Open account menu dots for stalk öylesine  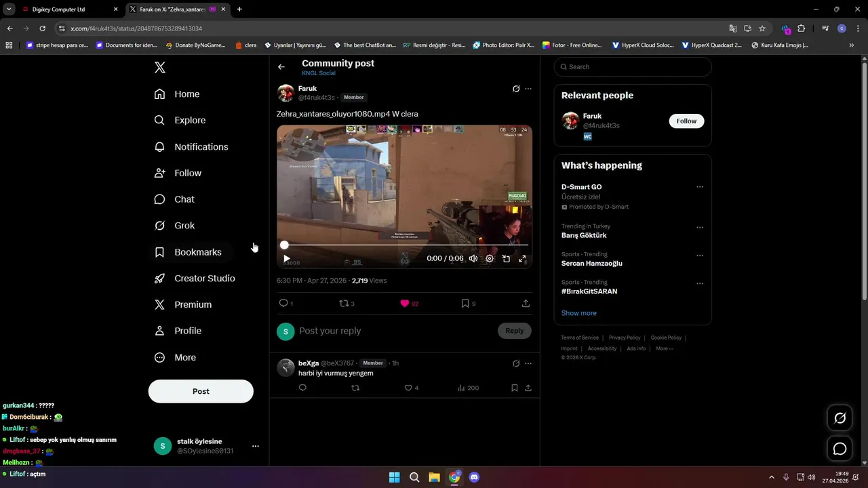256,446
